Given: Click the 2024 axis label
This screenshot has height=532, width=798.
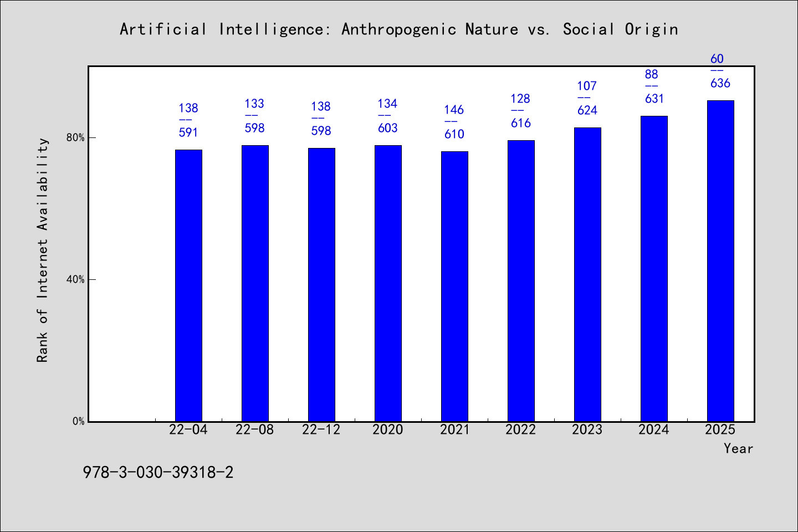Looking at the screenshot, I should [x=654, y=429].
